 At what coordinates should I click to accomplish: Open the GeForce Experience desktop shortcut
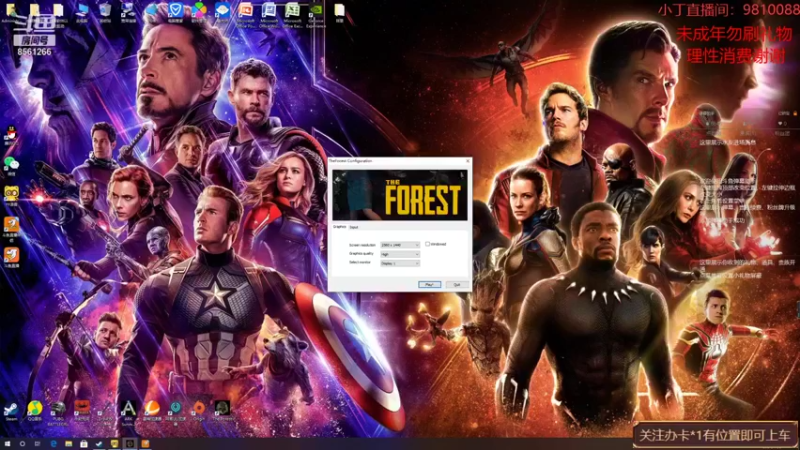tap(316, 14)
